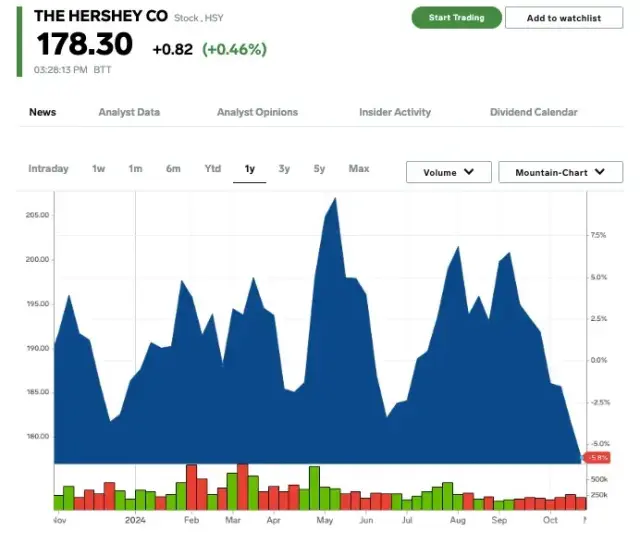
Task: Open the Mountain-Chart type dropdown
Action: tap(560, 172)
